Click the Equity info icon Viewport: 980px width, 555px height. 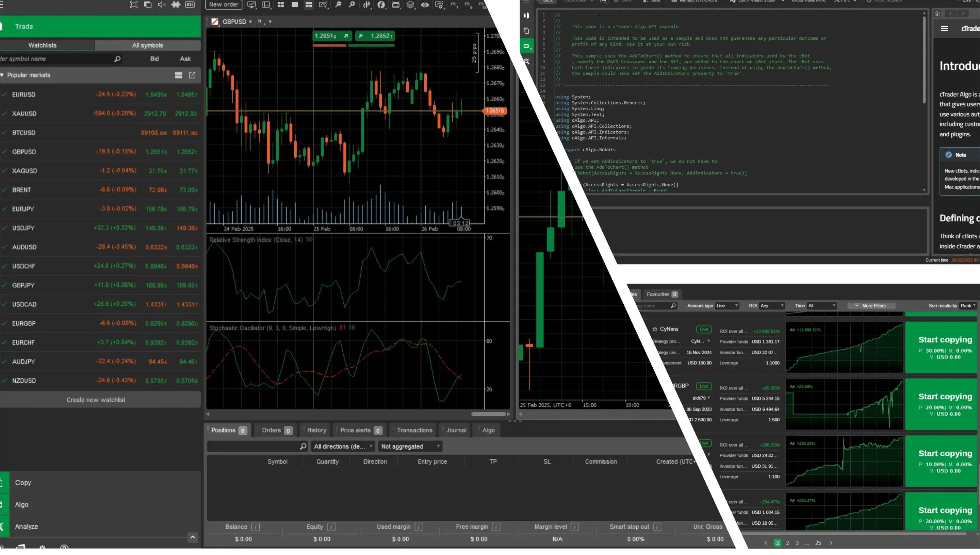[x=331, y=527]
